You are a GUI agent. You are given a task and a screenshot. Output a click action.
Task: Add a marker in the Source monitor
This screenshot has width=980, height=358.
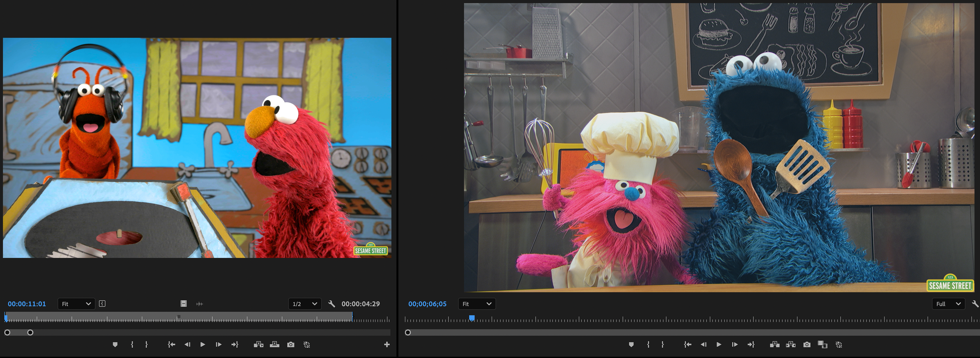[x=115, y=345]
